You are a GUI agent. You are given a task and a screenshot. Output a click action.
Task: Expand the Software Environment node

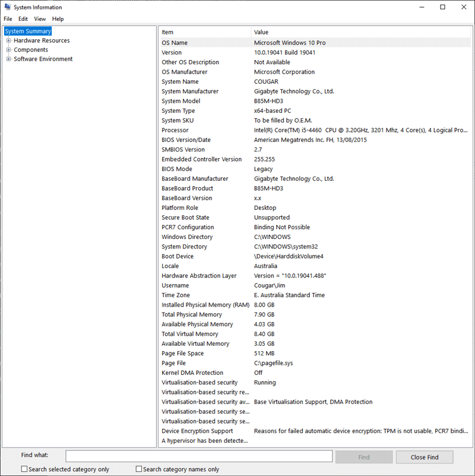click(x=8, y=59)
